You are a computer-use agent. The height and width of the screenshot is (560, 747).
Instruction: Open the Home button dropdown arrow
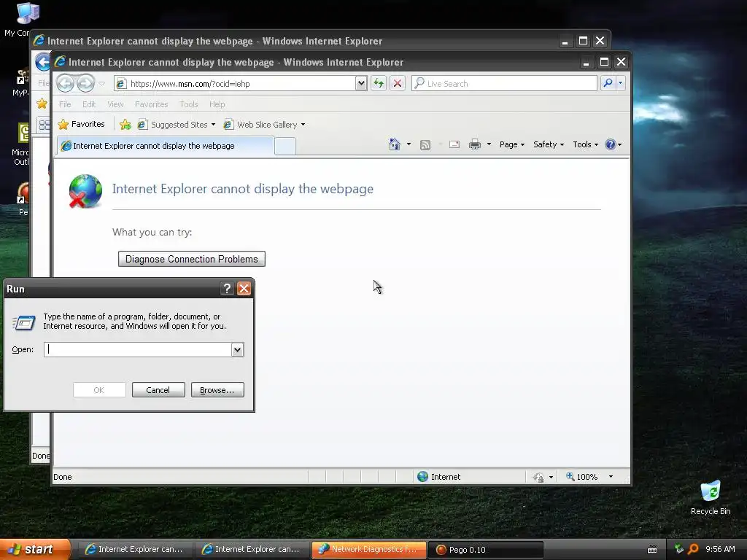tap(409, 144)
